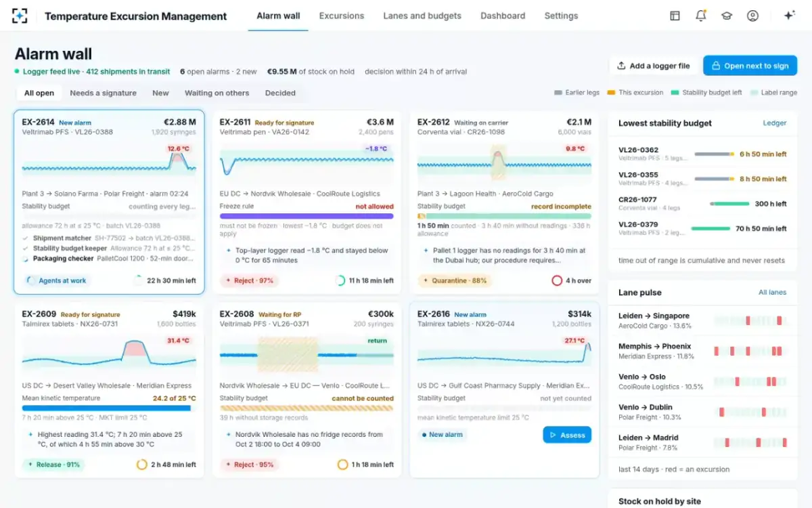This screenshot has width=812, height=508.
Task: Click the blue Mean kinetic temperature bar
Action: (x=109, y=408)
